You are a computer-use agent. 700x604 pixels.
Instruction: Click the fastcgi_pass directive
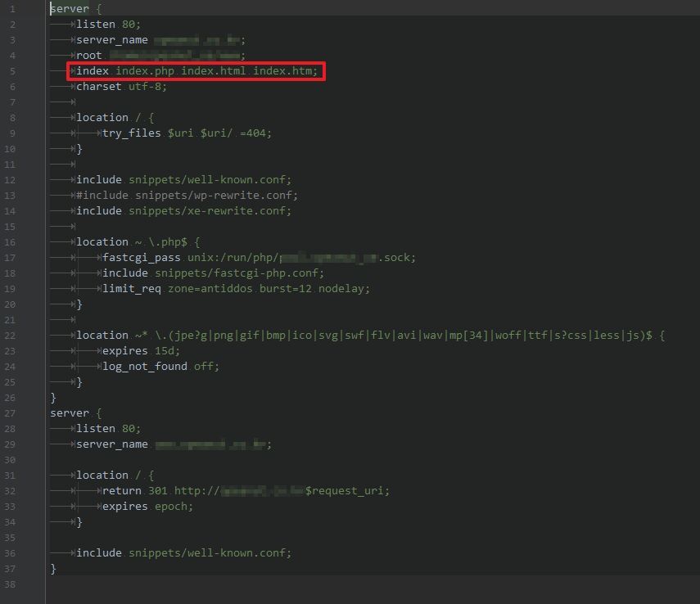click(142, 258)
